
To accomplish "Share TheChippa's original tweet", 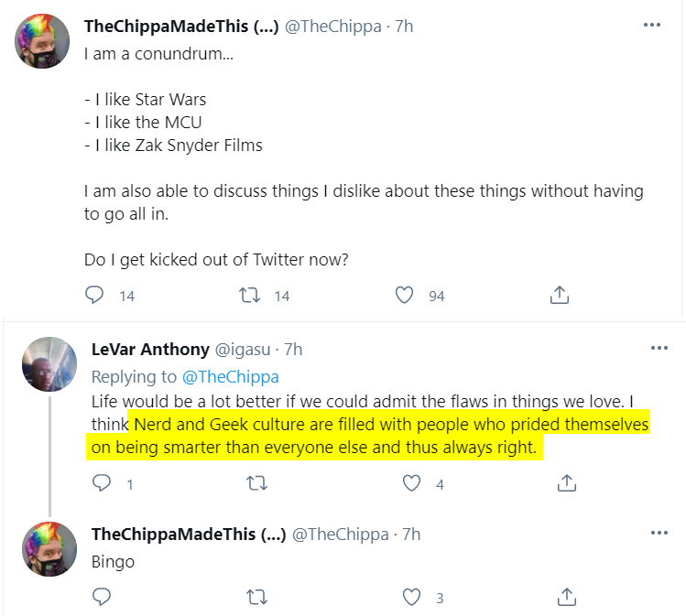I will [559, 295].
